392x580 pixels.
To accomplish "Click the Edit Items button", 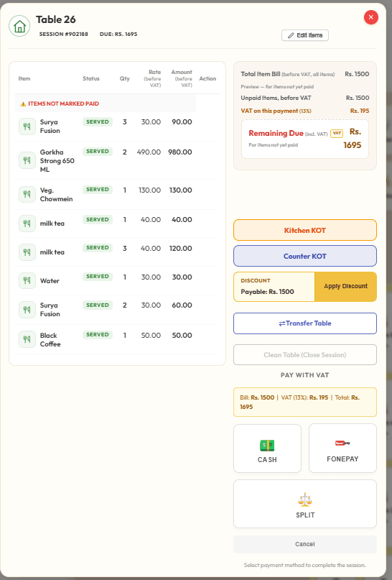I will point(305,35).
